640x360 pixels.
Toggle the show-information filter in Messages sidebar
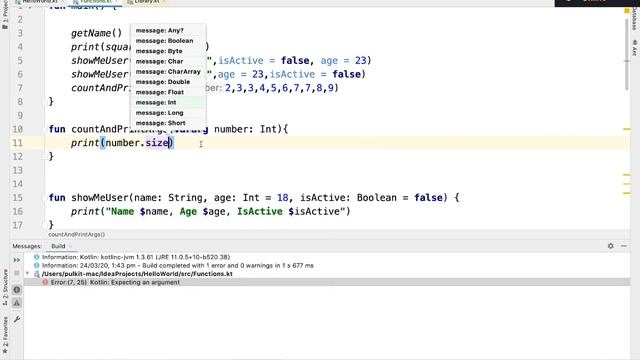(x=17, y=290)
